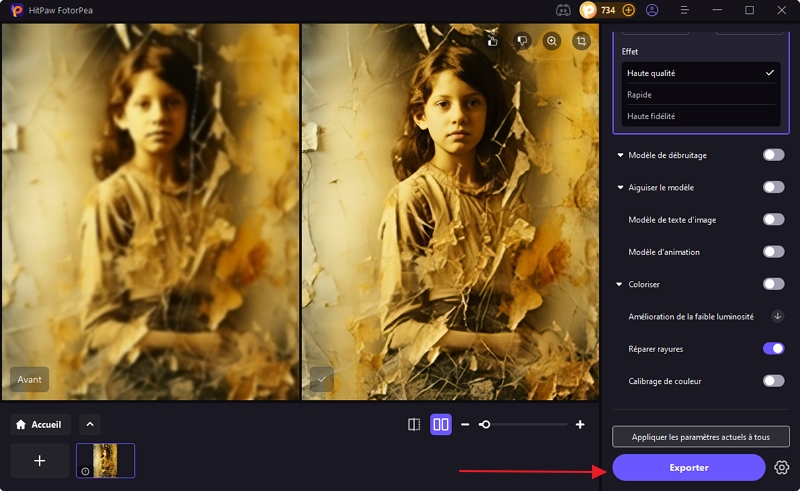Click the Modèle d'animation label
Viewport: 800px width, 491px height.
664,252
